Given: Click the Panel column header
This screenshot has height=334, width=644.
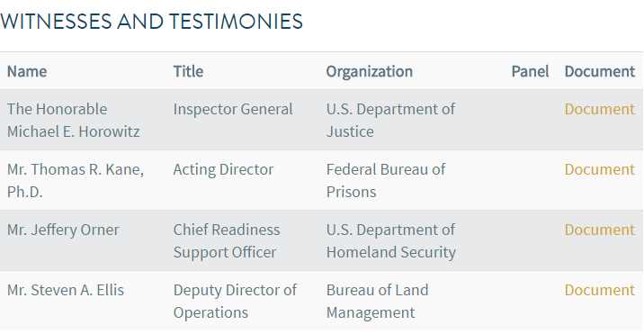Looking at the screenshot, I should point(530,71).
